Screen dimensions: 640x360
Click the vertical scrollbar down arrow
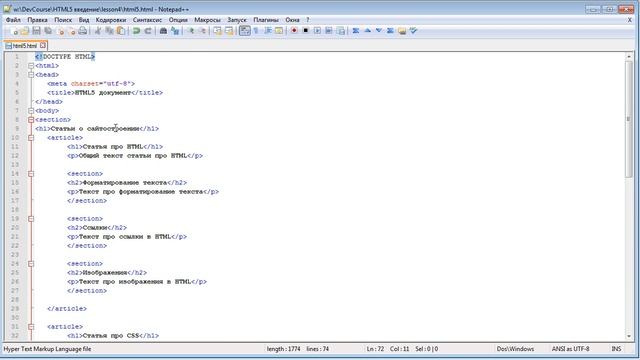click(x=629, y=336)
